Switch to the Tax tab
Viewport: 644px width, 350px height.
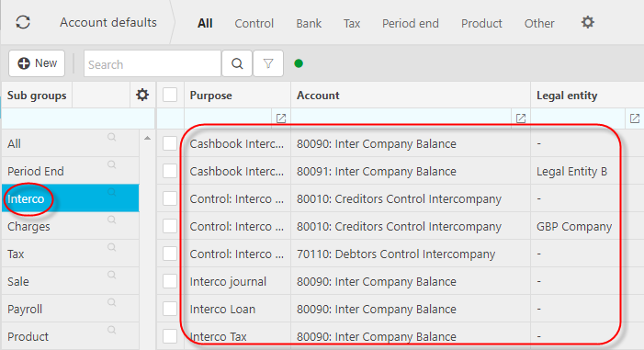pos(352,23)
